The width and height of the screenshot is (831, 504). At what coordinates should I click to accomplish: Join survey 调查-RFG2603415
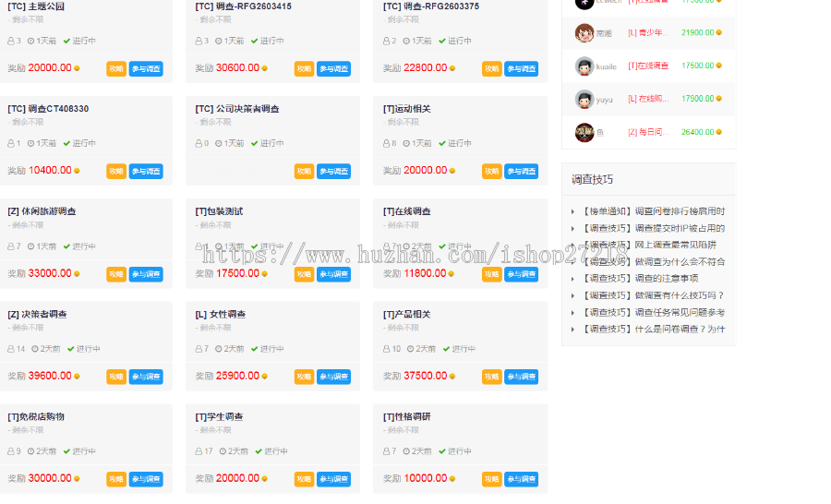point(334,69)
